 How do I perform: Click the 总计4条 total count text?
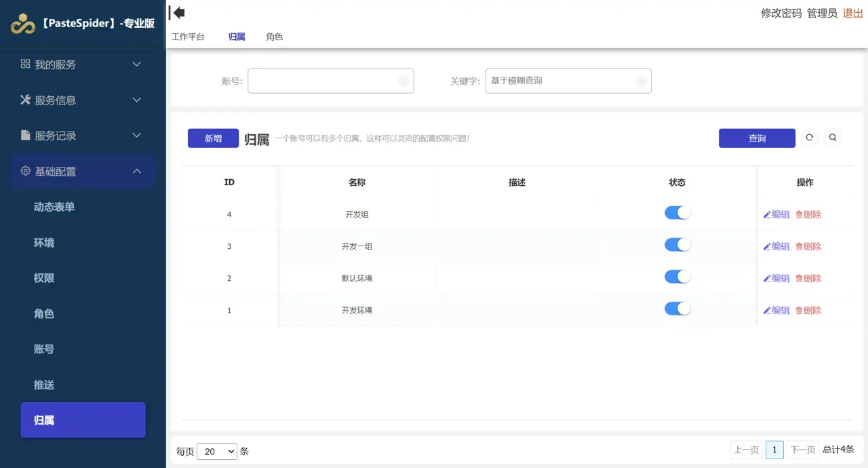[x=838, y=450]
